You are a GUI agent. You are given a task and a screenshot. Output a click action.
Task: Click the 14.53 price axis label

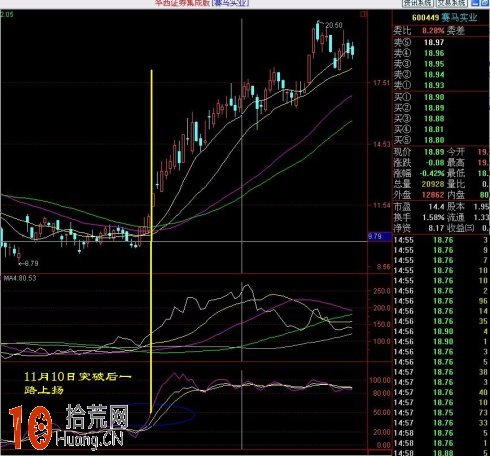[381, 144]
